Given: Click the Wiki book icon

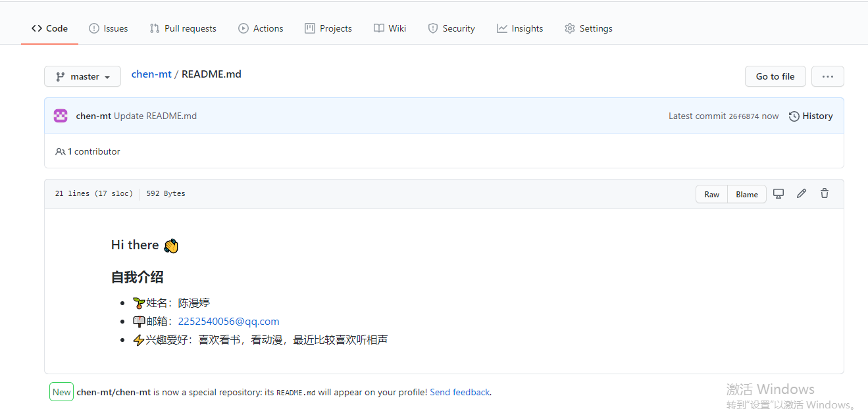Looking at the screenshot, I should pos(379,28).
